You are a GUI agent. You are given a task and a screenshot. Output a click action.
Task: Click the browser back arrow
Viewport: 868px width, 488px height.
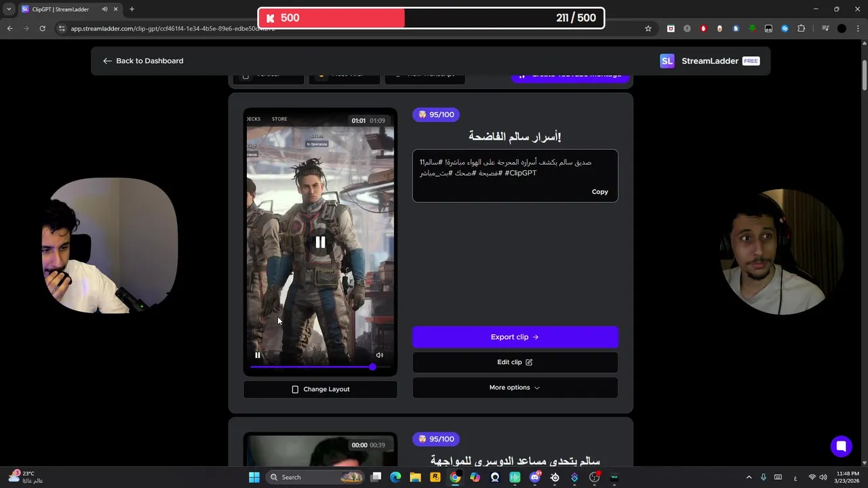pyautogui.click(x=9, y=28)
